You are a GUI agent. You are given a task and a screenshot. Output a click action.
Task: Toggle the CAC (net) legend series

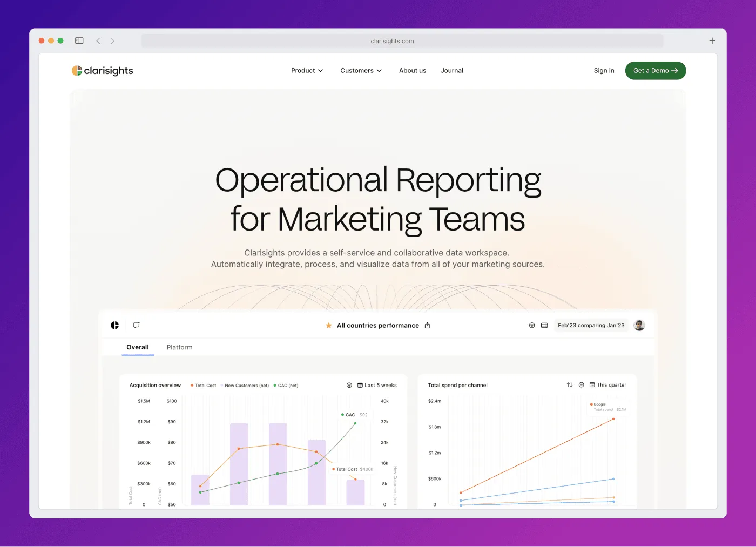point(286,386)
